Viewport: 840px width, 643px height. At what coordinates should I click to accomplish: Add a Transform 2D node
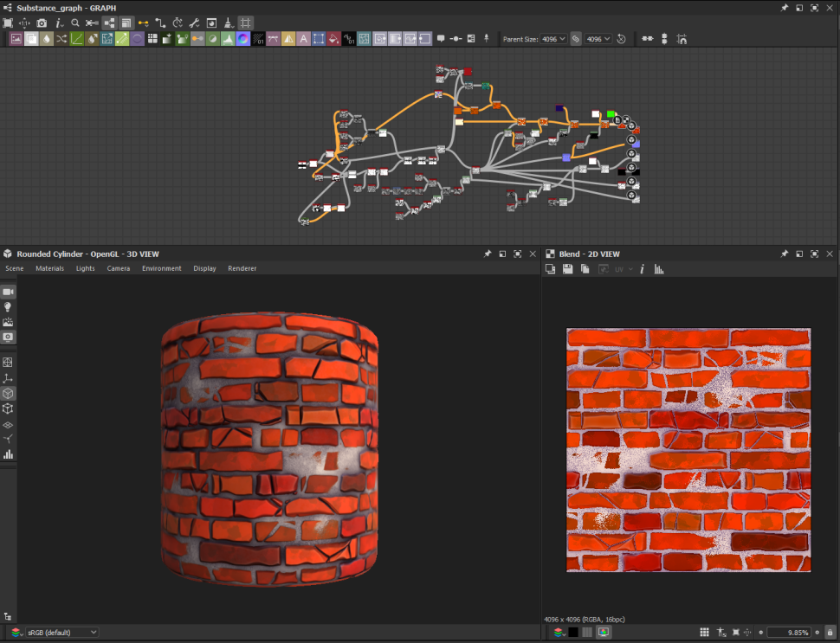pos(318,39)
